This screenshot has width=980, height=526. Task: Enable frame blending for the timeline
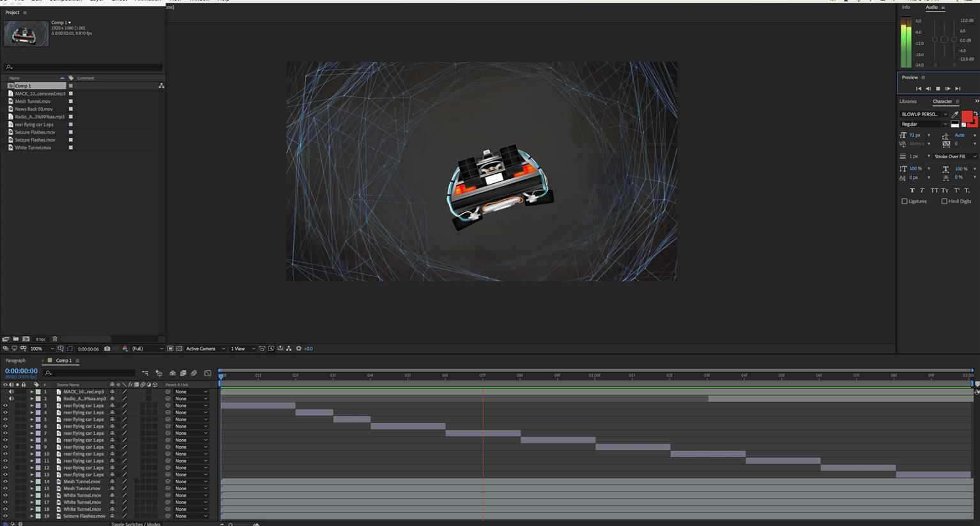click(183, 373)
